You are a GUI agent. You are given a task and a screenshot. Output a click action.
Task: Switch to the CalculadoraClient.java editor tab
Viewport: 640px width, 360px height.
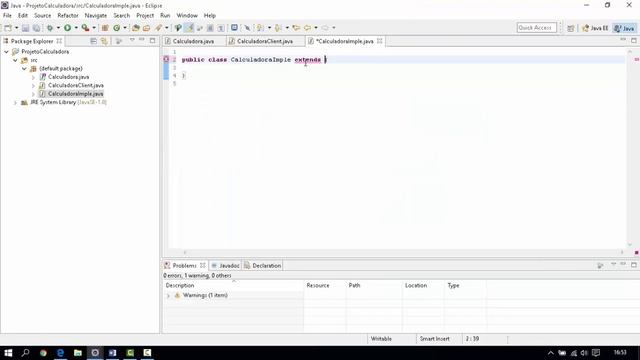265,41
